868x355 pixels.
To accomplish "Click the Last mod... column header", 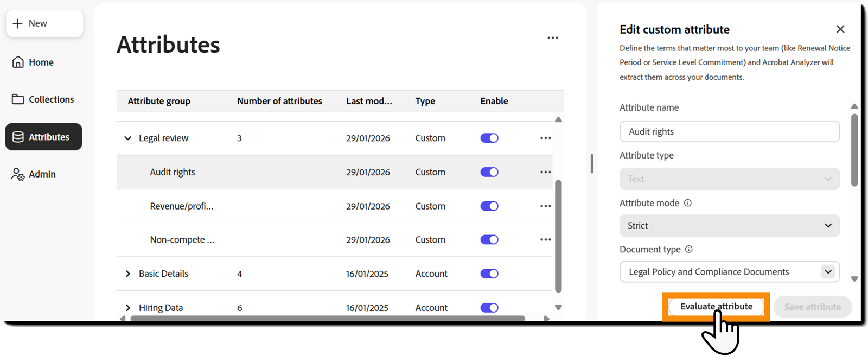I will click(369, 101).
